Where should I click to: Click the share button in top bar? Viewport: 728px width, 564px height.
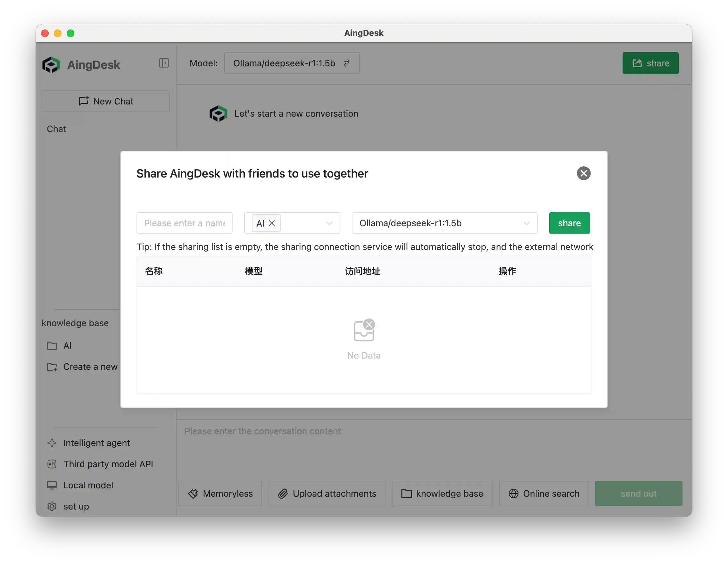click(650, 63)
